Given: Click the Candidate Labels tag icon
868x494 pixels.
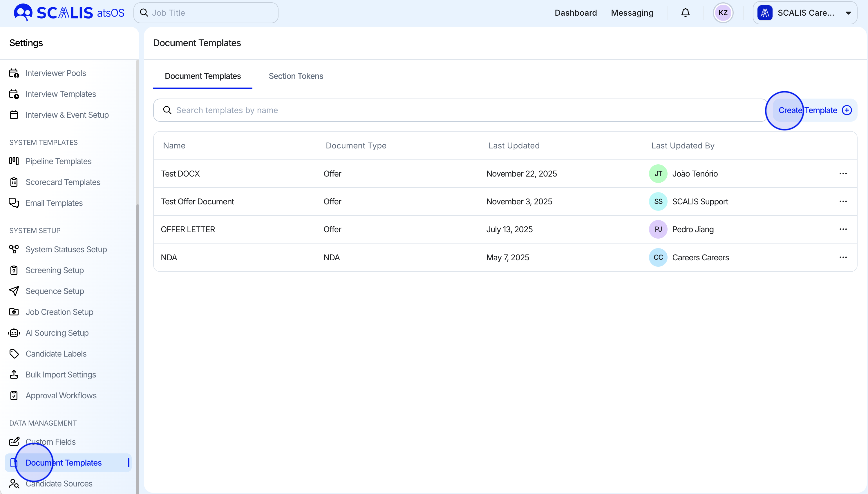Looking at the screenshot, I should (14, 353).
